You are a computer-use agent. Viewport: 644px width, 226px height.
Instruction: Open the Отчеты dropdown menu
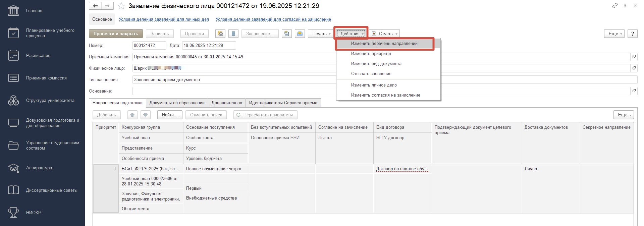coord(385,34)
